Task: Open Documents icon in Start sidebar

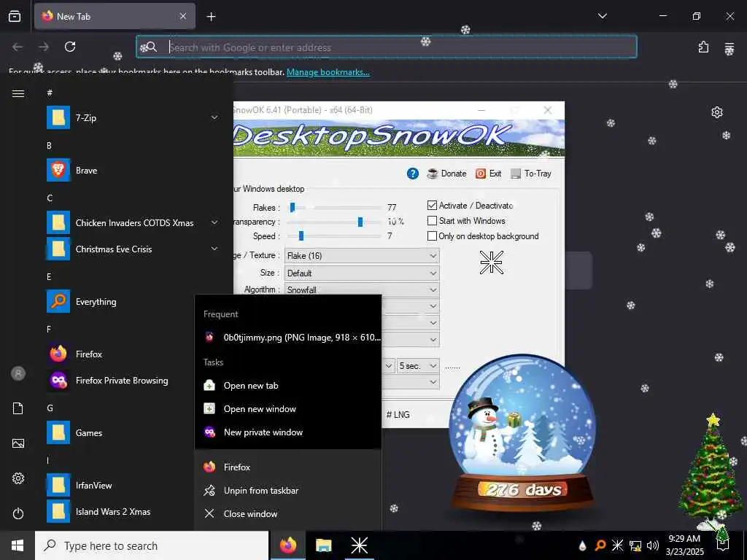Action: (18, 408)
